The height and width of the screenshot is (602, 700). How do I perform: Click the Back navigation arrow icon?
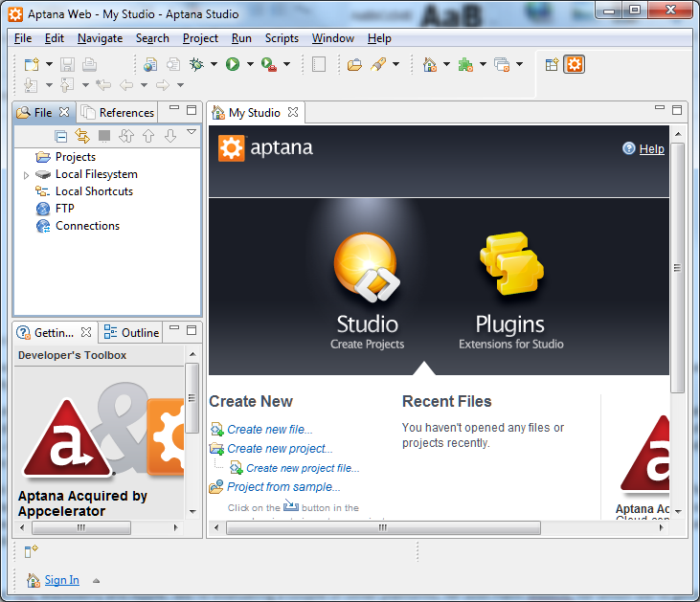[126, 85]
